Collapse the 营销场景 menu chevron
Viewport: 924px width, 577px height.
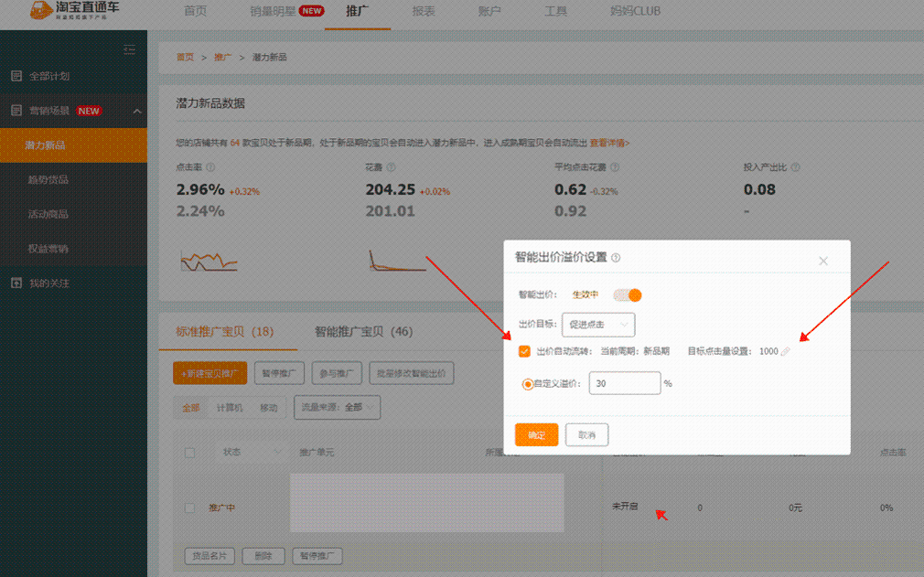(x=137, y=111)
